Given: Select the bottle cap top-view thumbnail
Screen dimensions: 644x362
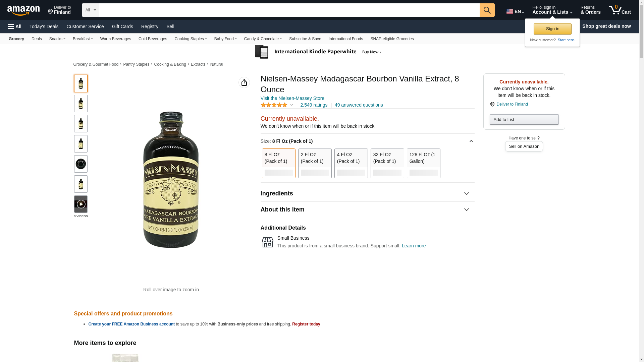Looking at the screenshot, I should point(81,164).
